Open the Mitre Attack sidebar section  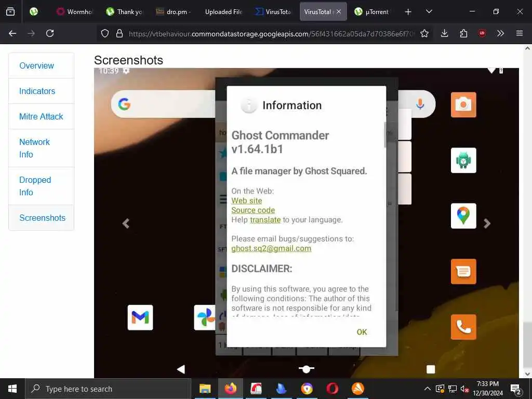(41, 116)
